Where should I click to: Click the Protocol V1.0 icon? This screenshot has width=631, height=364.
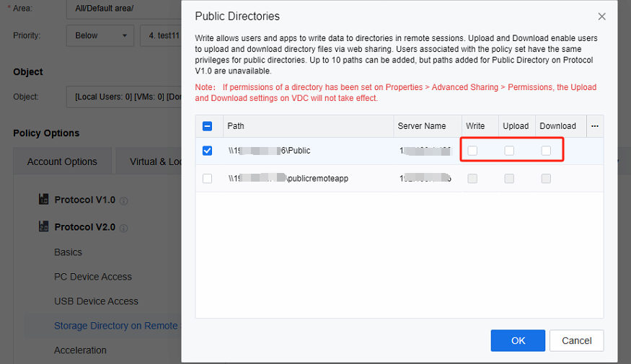click(44, 200)
